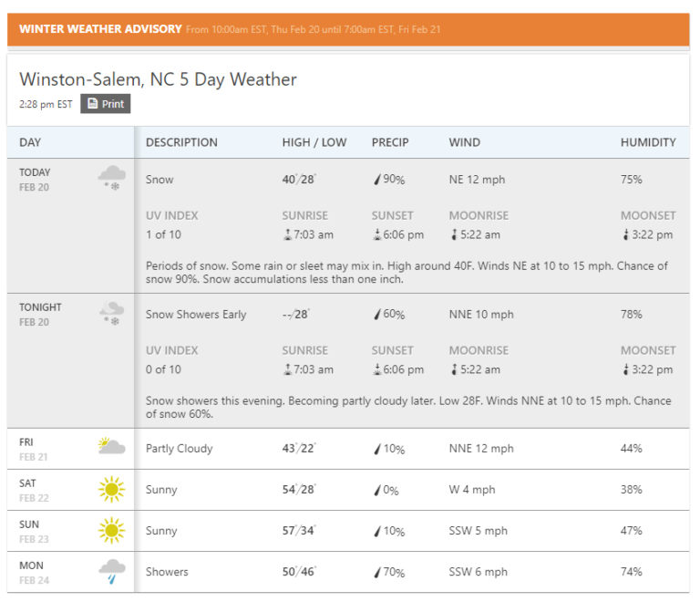This screenshot has width=700, height=602.
Task: Click the sun icon for Sunday
Action: tap(111, 531)
